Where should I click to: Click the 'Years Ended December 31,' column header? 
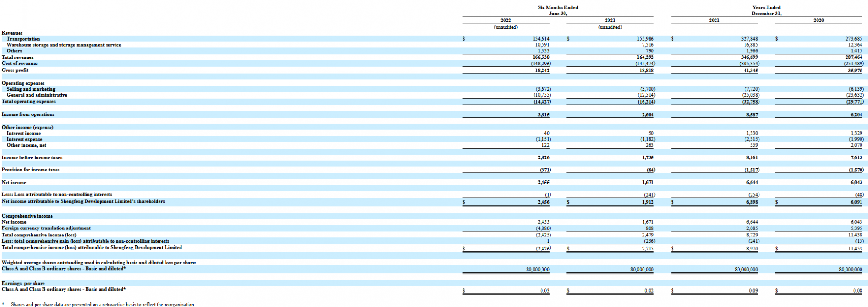point(766,10)
